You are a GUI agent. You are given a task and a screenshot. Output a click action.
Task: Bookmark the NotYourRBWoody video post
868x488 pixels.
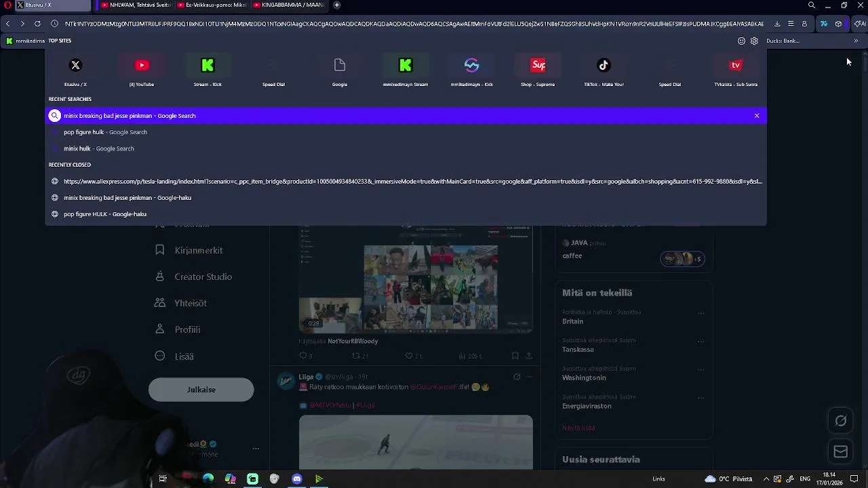515,356
